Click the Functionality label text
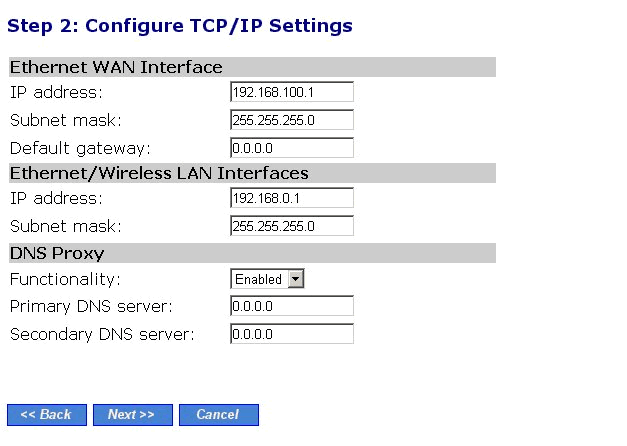 click(65, 279)
